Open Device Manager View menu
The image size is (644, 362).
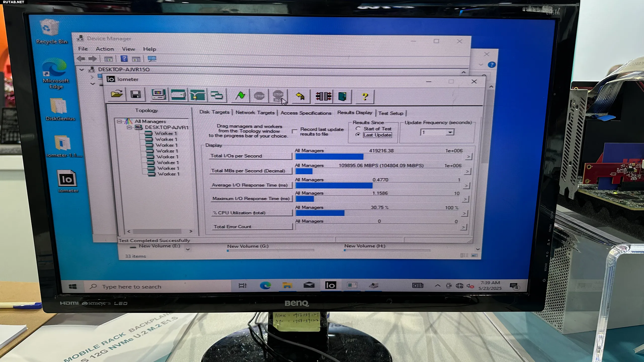[128, 49]
